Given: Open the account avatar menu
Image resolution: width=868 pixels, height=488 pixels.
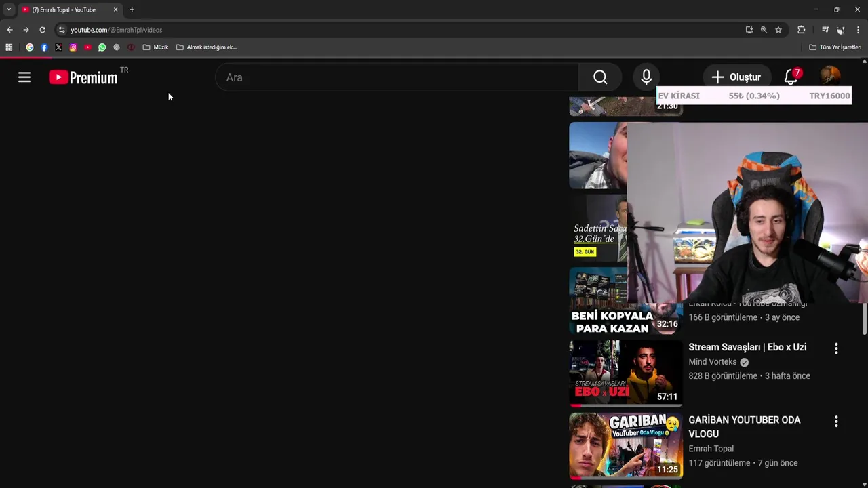Looking at the screenshot, I should (x=830, y=76).
